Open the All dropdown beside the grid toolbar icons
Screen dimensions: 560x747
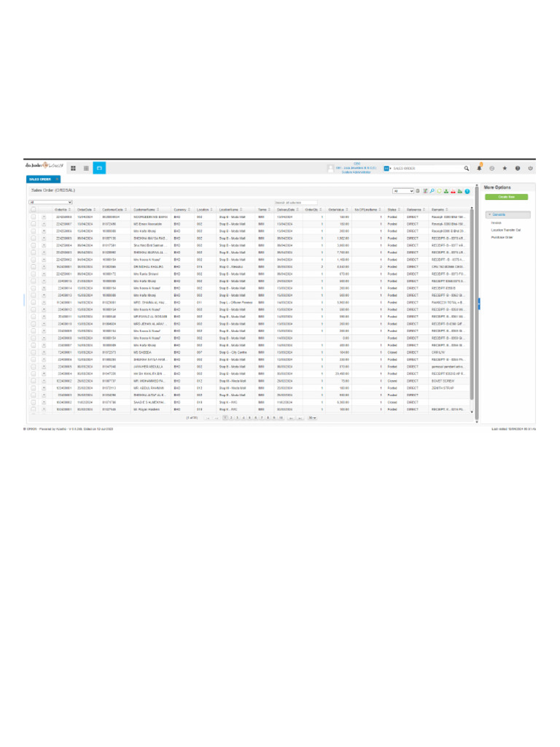tap(402, 191)
